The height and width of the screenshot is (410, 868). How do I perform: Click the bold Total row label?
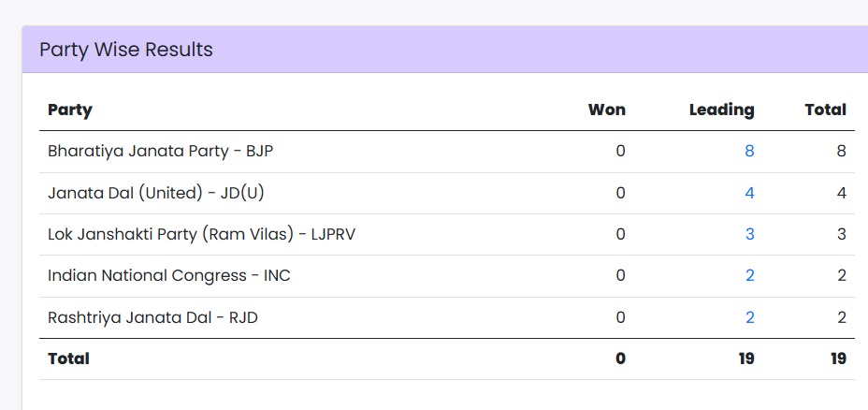[68, 359]
